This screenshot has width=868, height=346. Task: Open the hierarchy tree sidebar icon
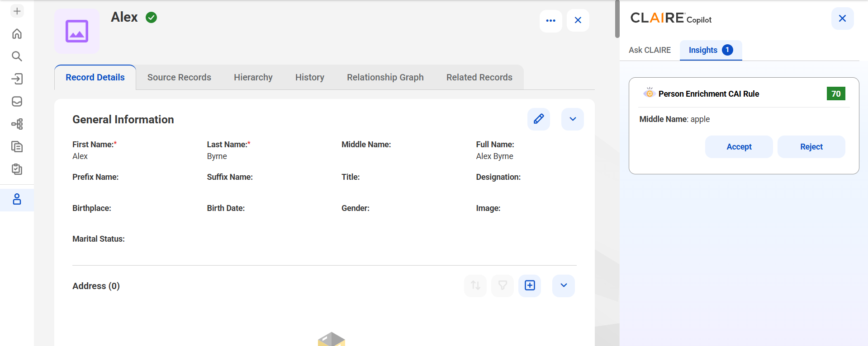(17, 124)
